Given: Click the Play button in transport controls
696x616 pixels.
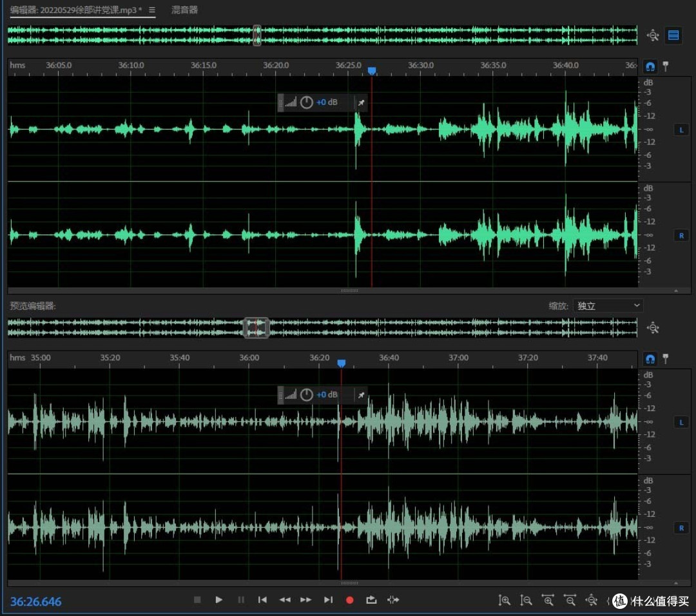Looking at the screenshot, I should point(219,600).
